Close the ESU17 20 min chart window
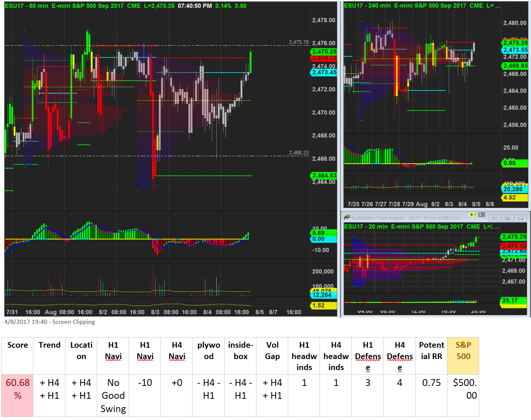Image resolution: width=531 pixels, height=420 pixels. click(x=521, y=218)
